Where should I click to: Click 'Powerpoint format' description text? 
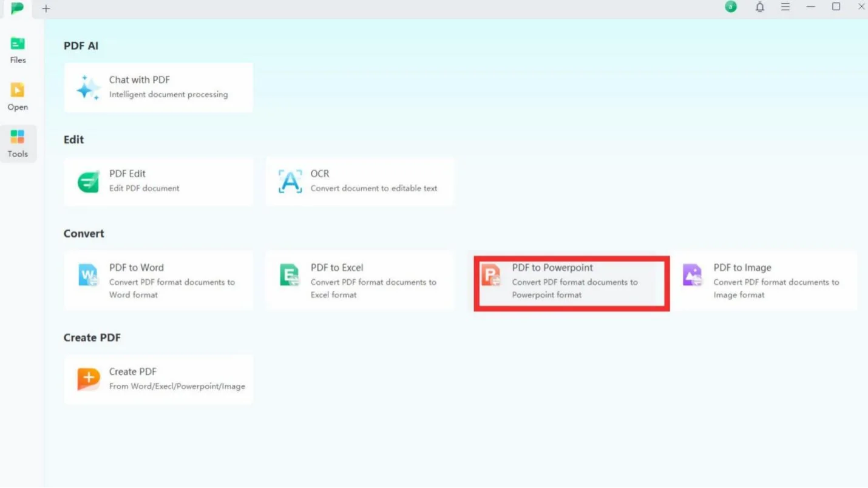pos(547,295)
